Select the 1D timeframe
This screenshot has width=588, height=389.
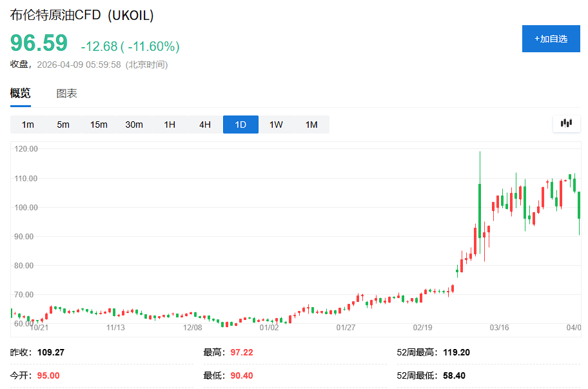pyautogui.click(x=240, y=125)
